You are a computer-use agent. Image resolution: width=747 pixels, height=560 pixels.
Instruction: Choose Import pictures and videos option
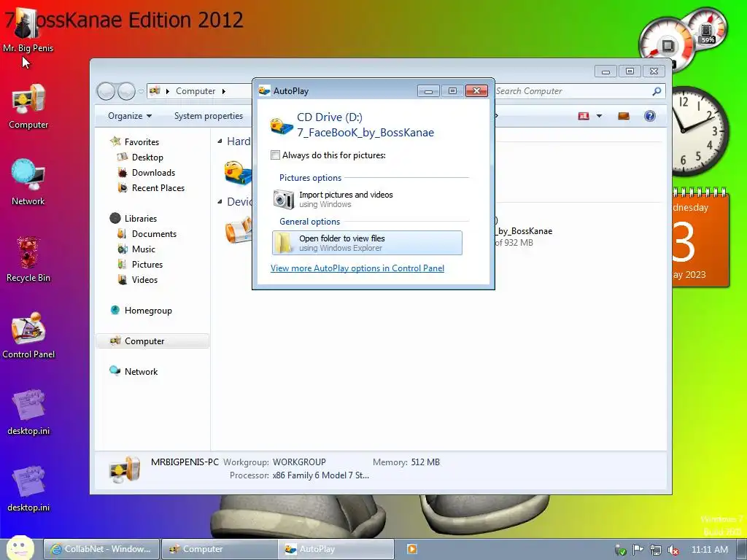(x=367, y=199)
